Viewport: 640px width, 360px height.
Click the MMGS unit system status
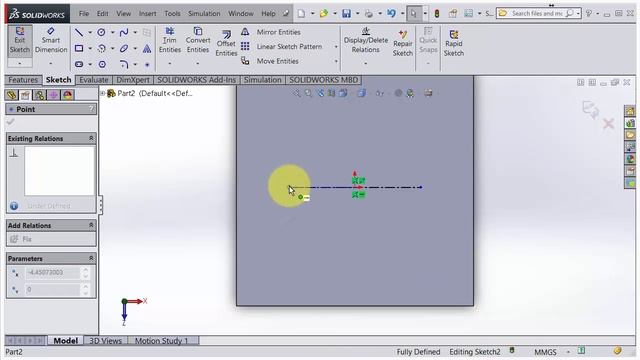[x=545, y=352]
